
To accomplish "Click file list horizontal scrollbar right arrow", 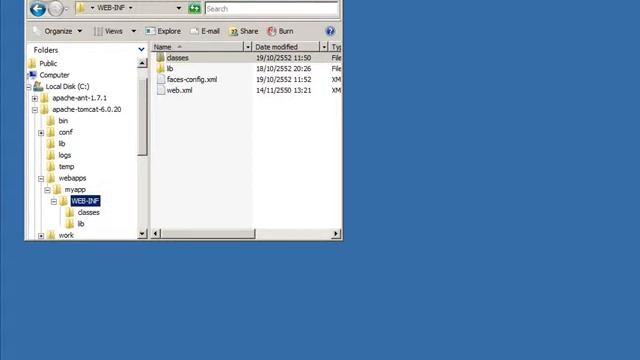I will 336,233.
